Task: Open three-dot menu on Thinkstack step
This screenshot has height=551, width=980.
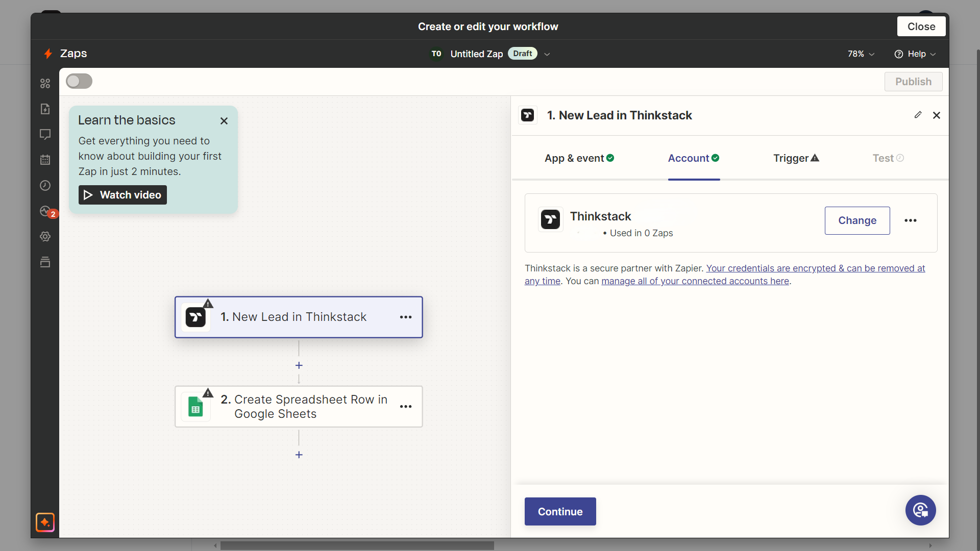Action: [x=406, y=317]
